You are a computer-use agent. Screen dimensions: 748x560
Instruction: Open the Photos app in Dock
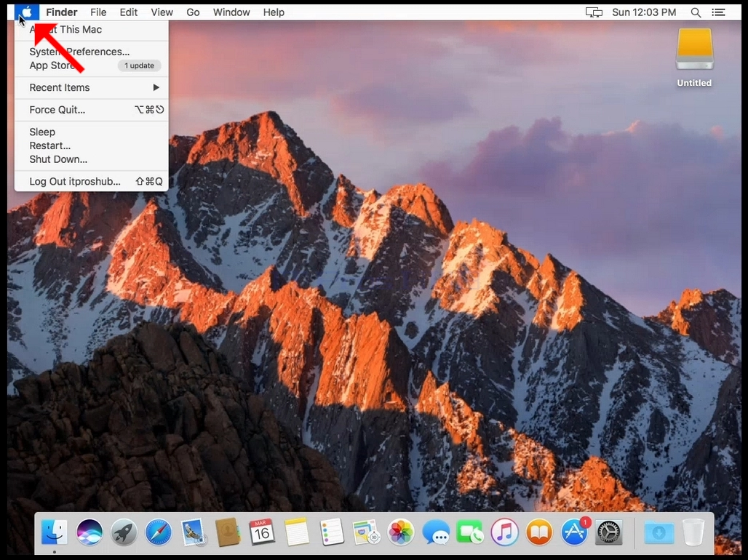pyautogui.click(x=401, y=532)
